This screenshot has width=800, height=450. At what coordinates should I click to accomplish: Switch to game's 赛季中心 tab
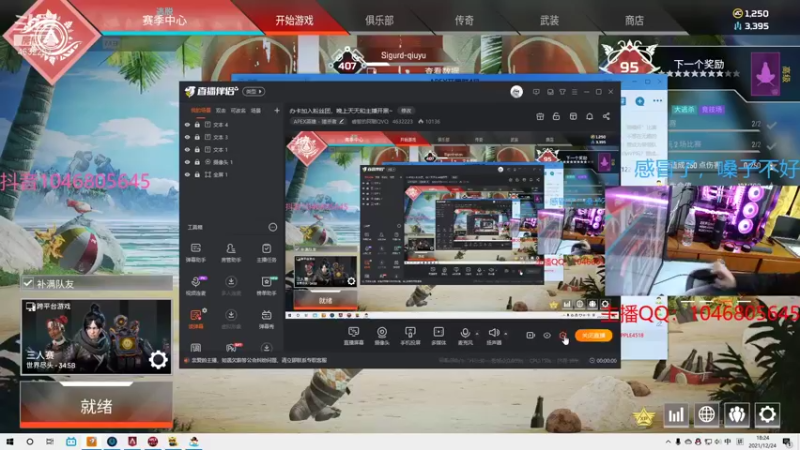coord(164,20)
